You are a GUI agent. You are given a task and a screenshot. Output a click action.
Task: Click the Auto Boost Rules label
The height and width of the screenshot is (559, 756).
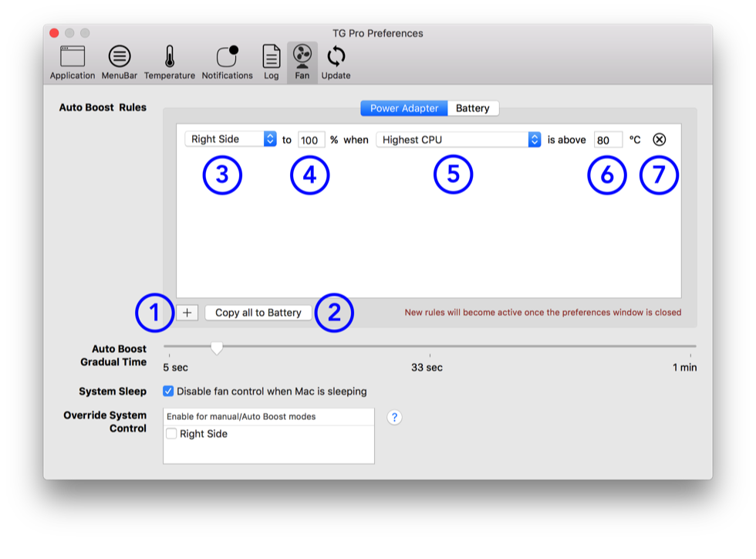[x=103, y=107]
